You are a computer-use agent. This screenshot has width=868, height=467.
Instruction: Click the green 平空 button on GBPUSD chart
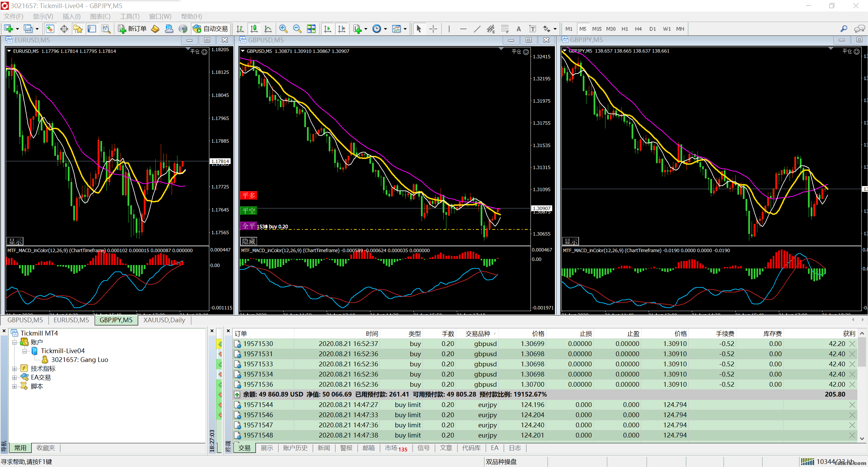tap(249, 211)
